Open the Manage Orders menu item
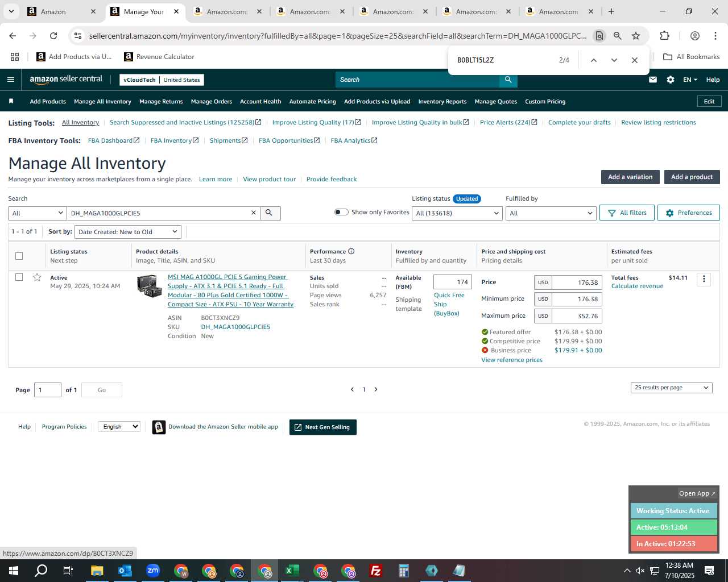Image resolution: width=728 pixels, height=582 pixels. tap(212, 102)
